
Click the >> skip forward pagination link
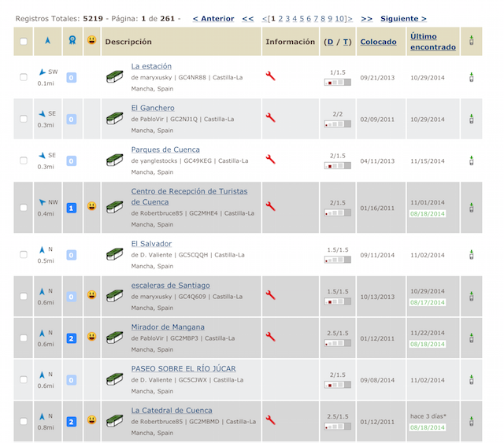(366, 18)
